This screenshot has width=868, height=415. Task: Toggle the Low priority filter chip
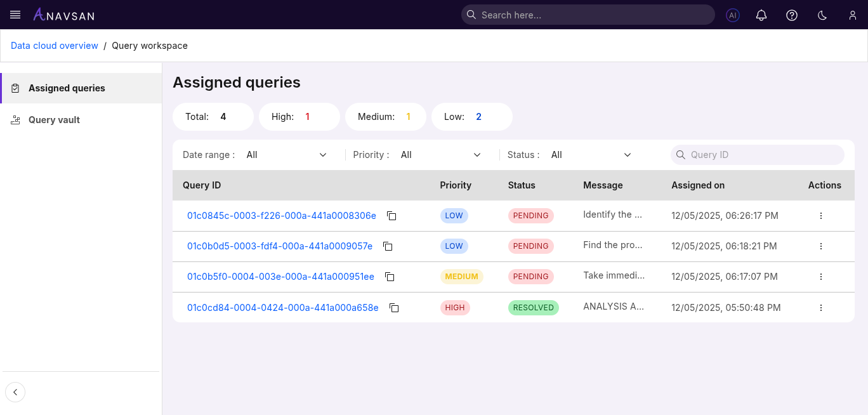click(x=472, y=116)
